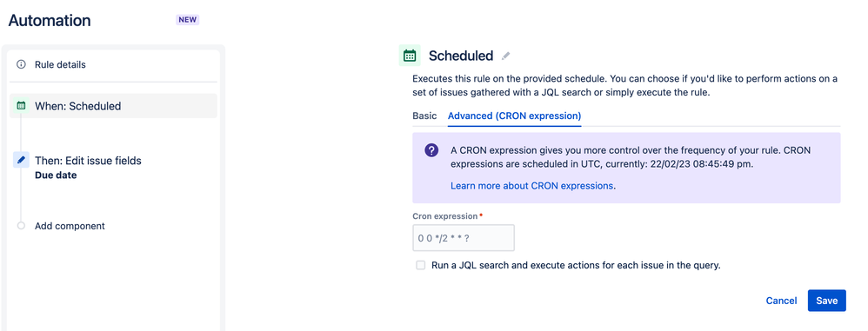The image size is (868, 331).
Task: Click the large calendar icon beside the Scheduled heading
Action: [x=410, y=56]
